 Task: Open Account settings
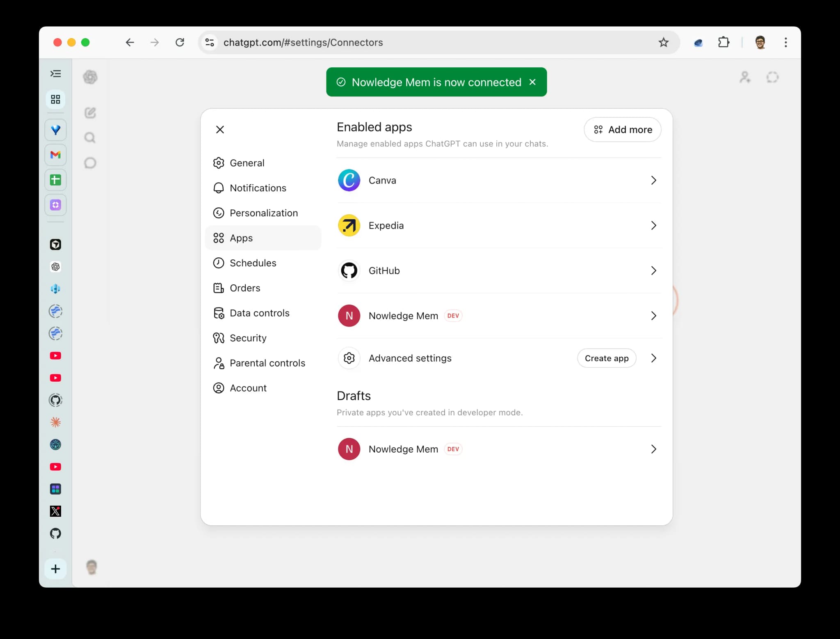pos(263,388)
